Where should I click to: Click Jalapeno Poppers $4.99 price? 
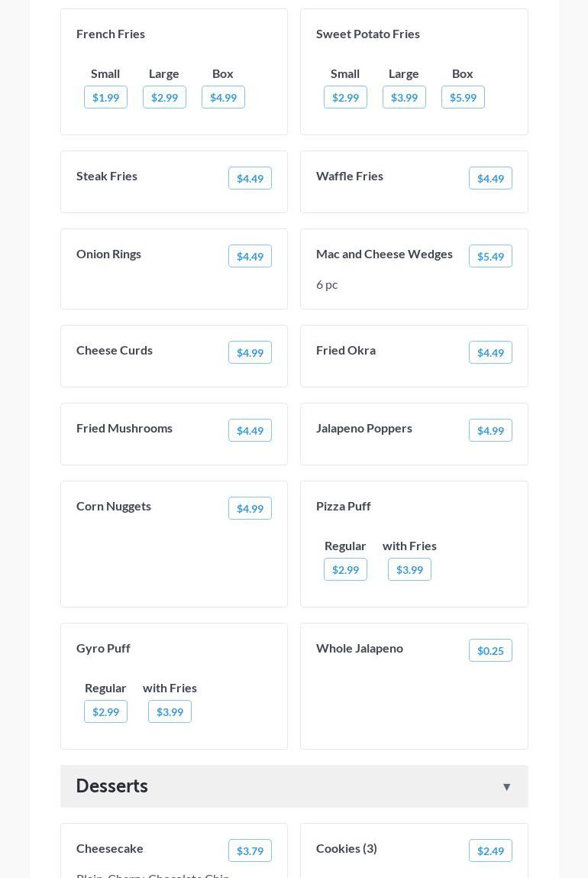point(490,430)
